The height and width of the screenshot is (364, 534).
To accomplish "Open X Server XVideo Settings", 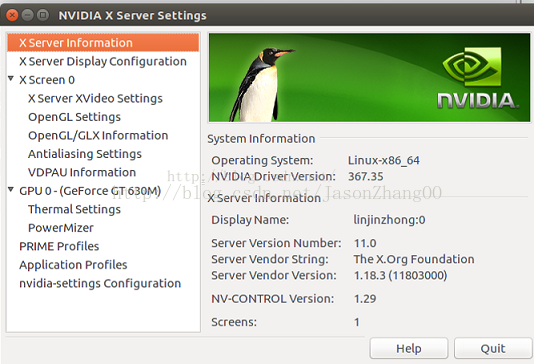I will [95, 98].
